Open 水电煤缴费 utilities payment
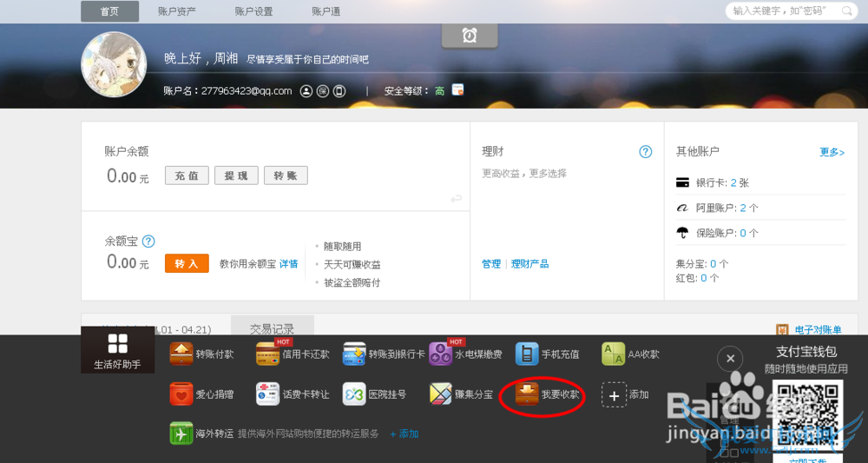Viewport: 868px width, 463px height. [x=441, y=354]
